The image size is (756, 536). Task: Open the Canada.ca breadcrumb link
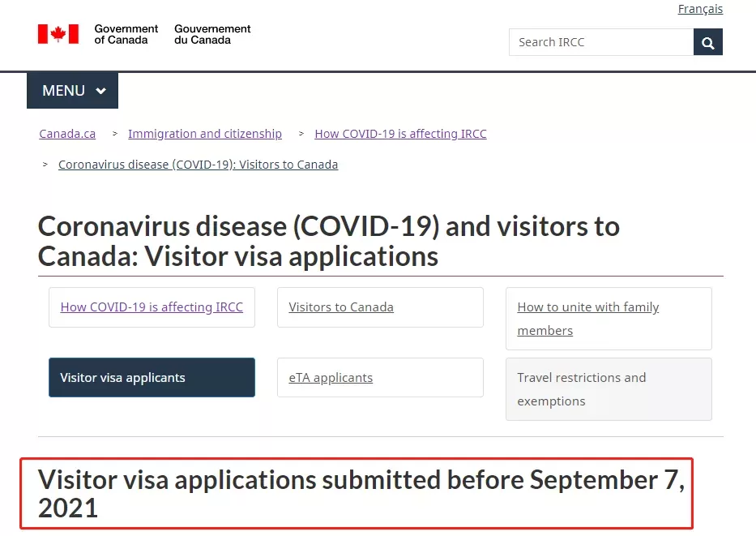pyautogui.click(x=67, y=134)
